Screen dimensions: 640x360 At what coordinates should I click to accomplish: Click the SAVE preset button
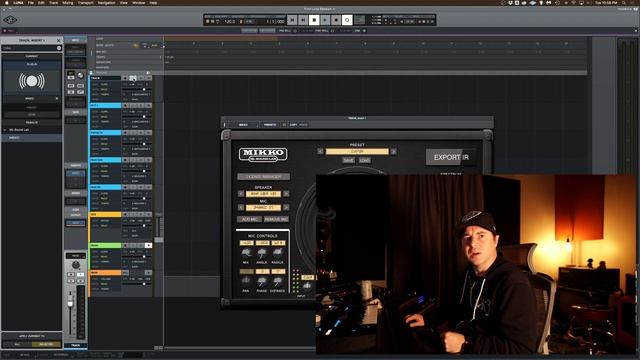pos(348,160)
